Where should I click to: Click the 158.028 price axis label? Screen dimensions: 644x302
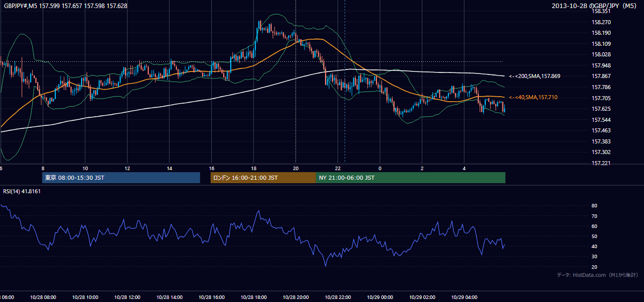[x=601, y=54]
